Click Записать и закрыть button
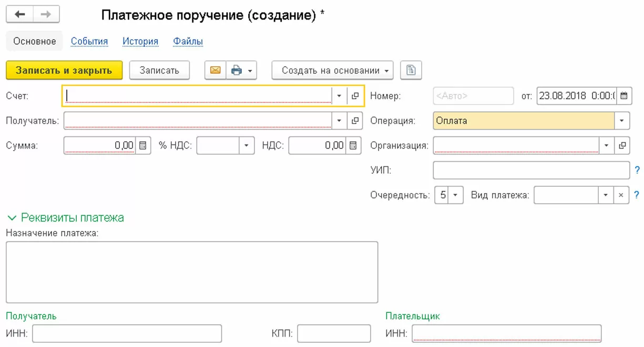This screenshot has height=347, width=644. click(64, 70)
